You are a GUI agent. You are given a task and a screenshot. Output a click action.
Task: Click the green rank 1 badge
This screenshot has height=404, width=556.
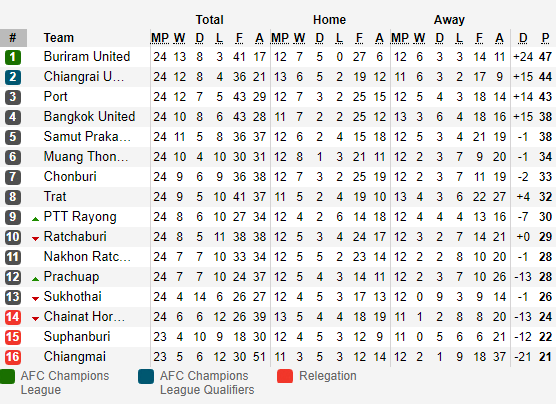tap(13, 57)
